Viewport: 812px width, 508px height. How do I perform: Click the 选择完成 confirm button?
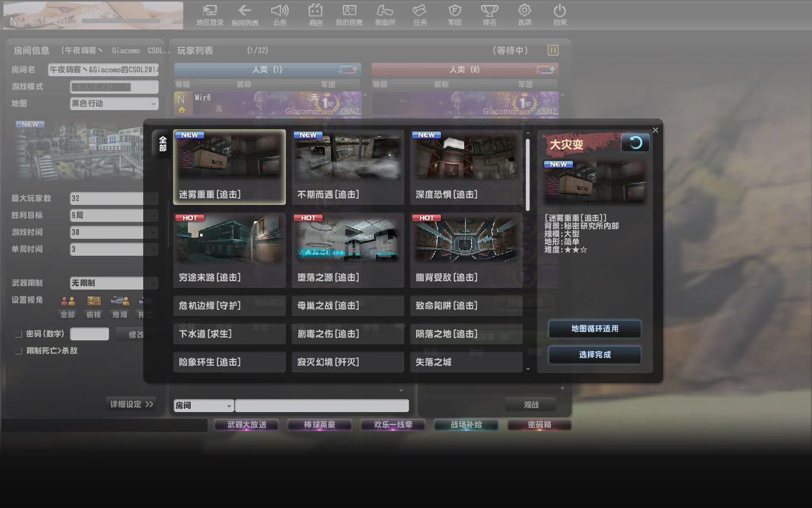click(x=594, y=355)
